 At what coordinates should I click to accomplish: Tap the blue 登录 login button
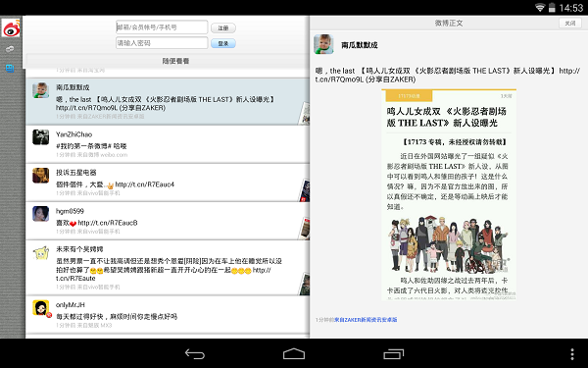223,43
